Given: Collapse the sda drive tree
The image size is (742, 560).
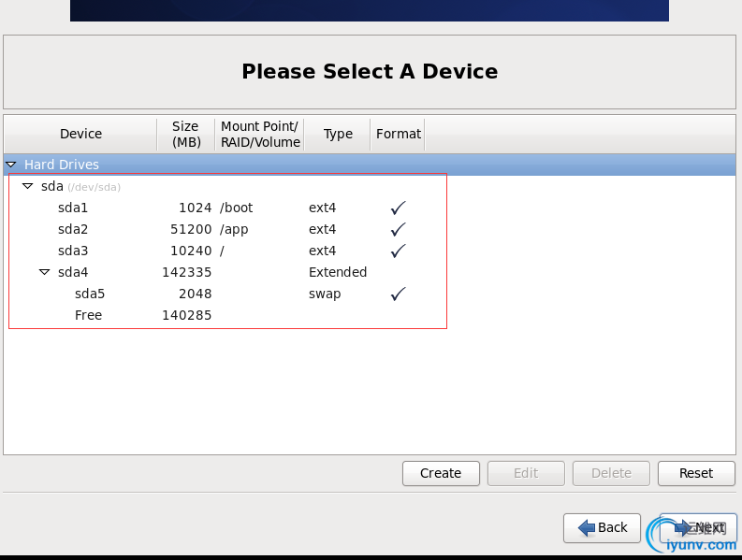Looking at the screenshot, I should [x=28, y=186].
